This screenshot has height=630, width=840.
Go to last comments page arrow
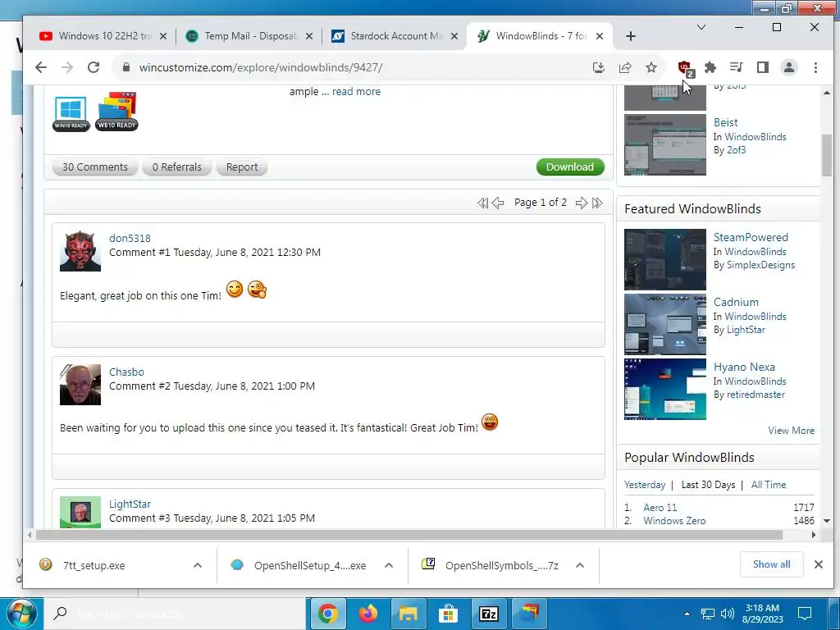tap(597, 203)
